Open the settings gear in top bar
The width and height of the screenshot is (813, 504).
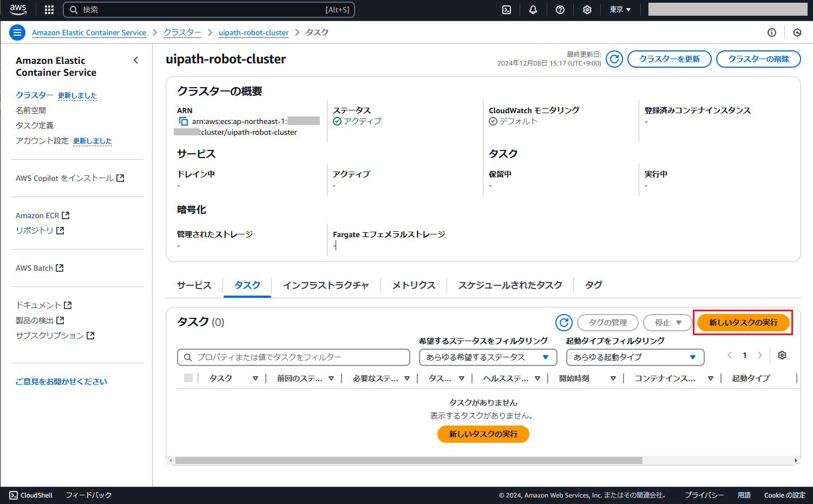(587, 10)
